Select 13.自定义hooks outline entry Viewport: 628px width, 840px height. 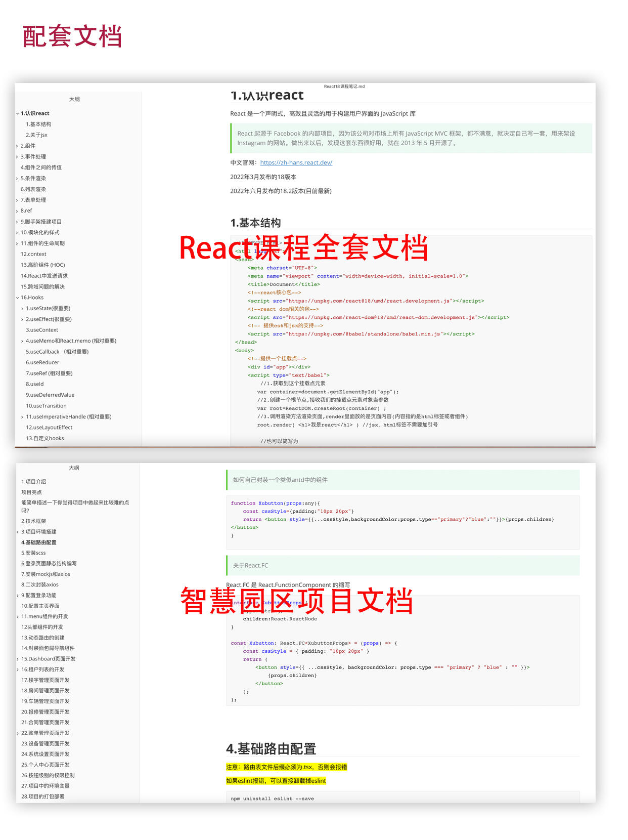[45, 439]
